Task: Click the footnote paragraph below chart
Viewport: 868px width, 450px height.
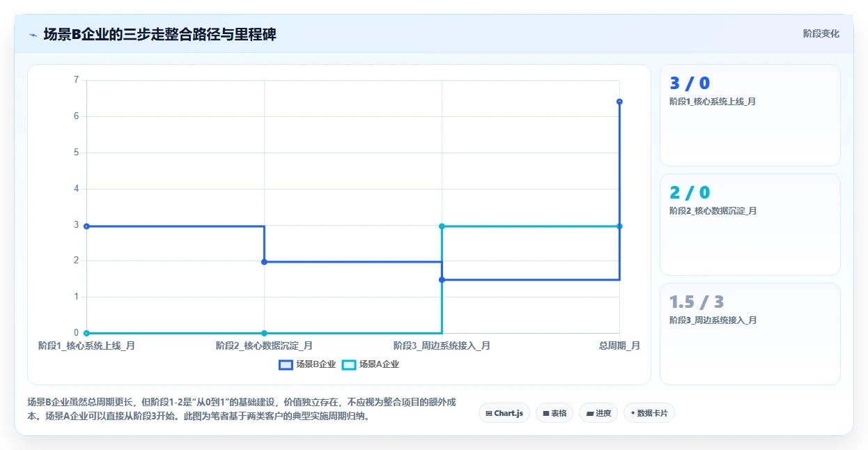Action: coord(242,410)
